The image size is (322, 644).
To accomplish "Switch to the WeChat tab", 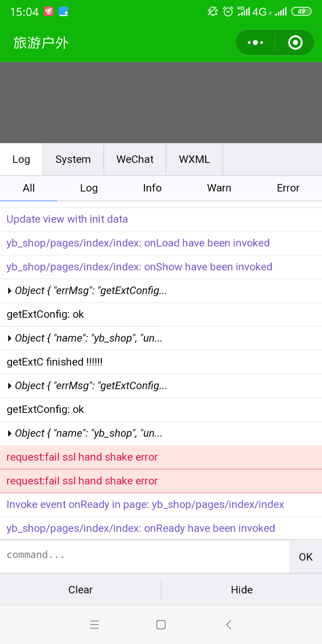I will click(135, 159).
